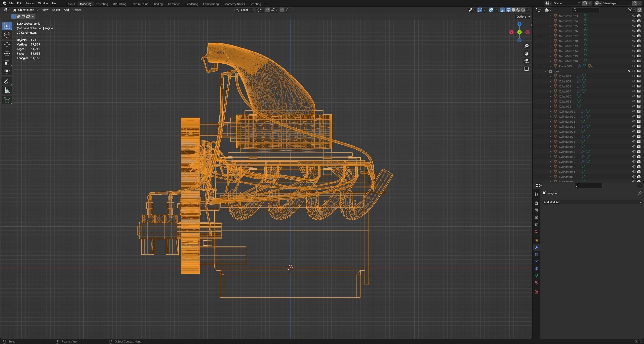Open the pivot point dropdown

260,10
